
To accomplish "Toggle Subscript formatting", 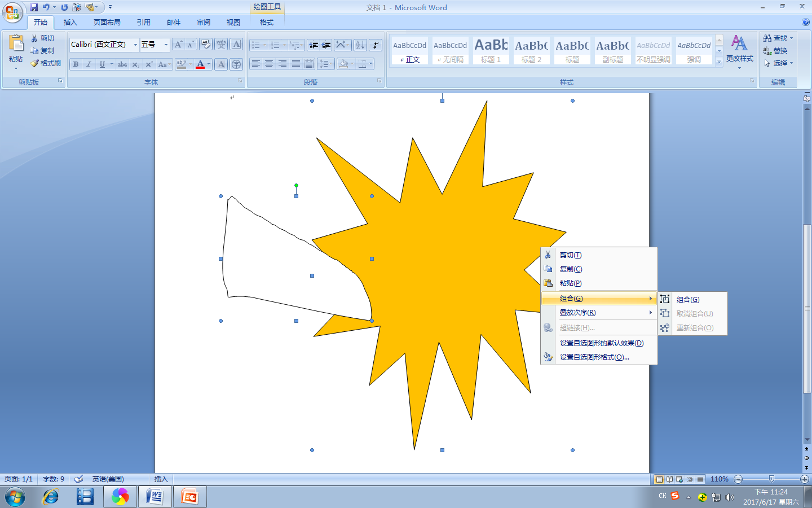I will point(135,64).
